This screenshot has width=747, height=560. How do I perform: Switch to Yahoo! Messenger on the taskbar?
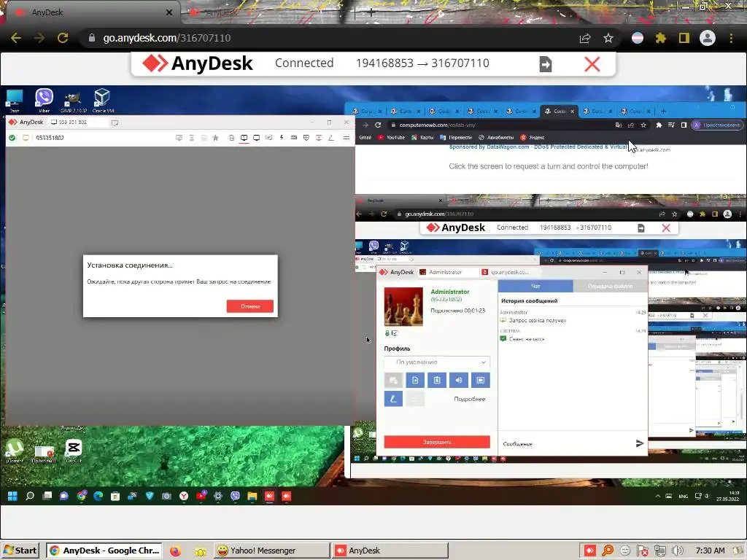(x=271, y=551)
